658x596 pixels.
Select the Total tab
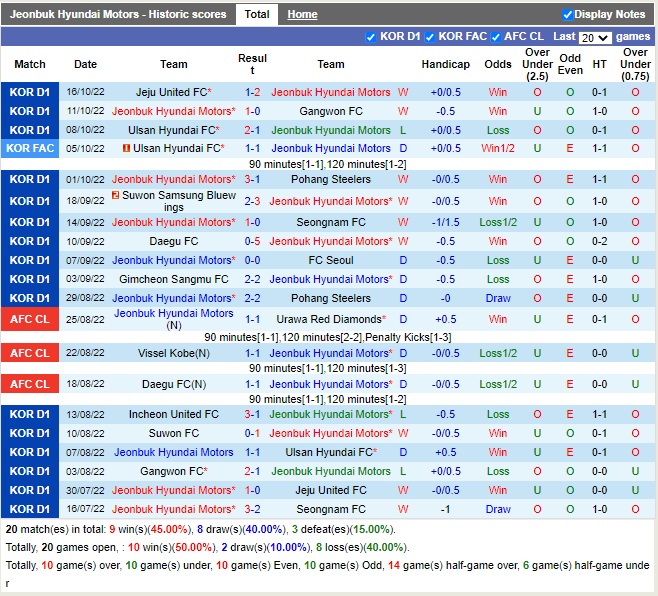pos(257,15)
